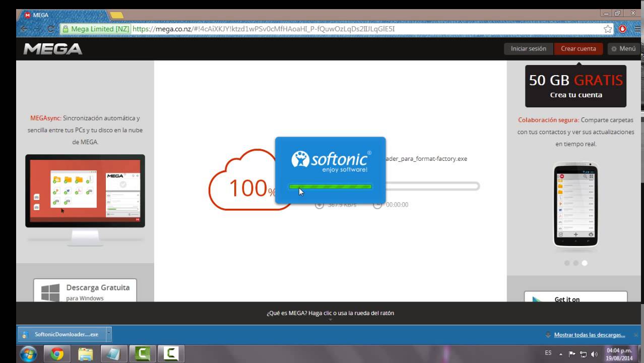Select the MEGA browser tab
This screenshot has width=644, height=363.
point(63,15)
